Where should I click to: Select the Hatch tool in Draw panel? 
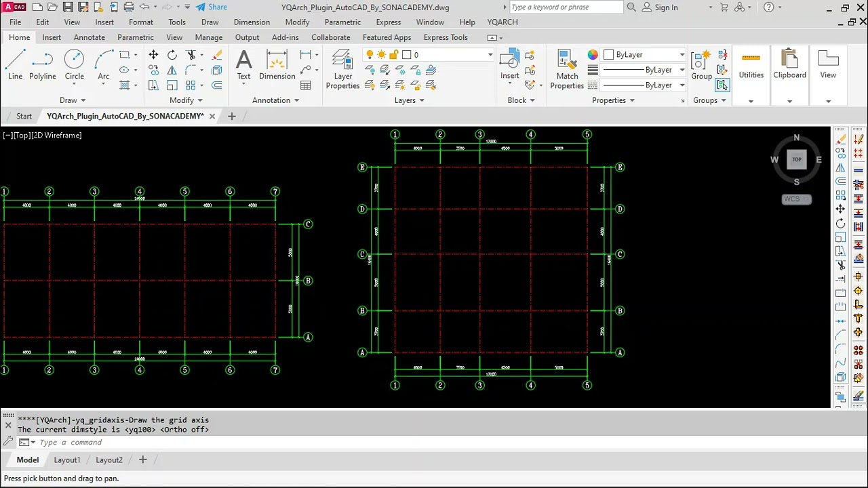(x=124, y=85)
